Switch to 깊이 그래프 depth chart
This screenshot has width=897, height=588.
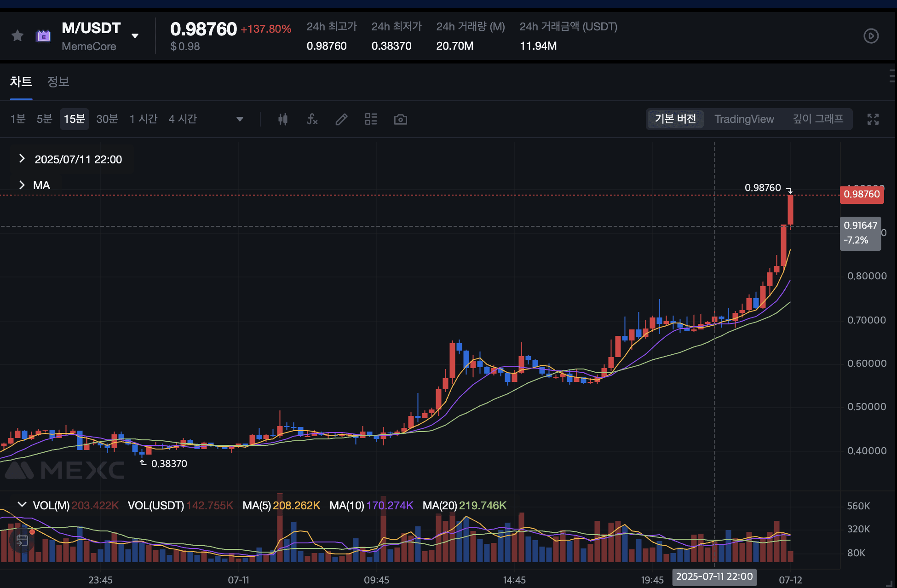coord(817,119)
